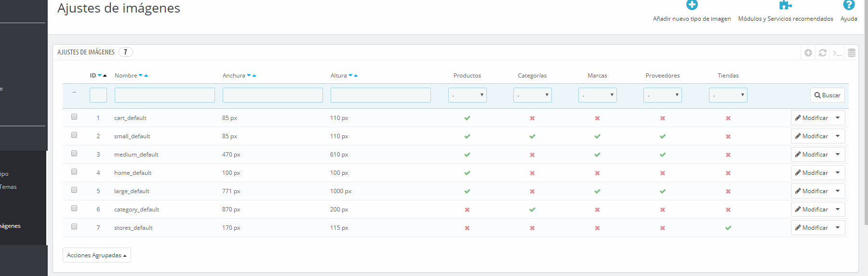Open the Ayuda help icon
The width and height of the screenshot is (868, 276).
(848, 5)
